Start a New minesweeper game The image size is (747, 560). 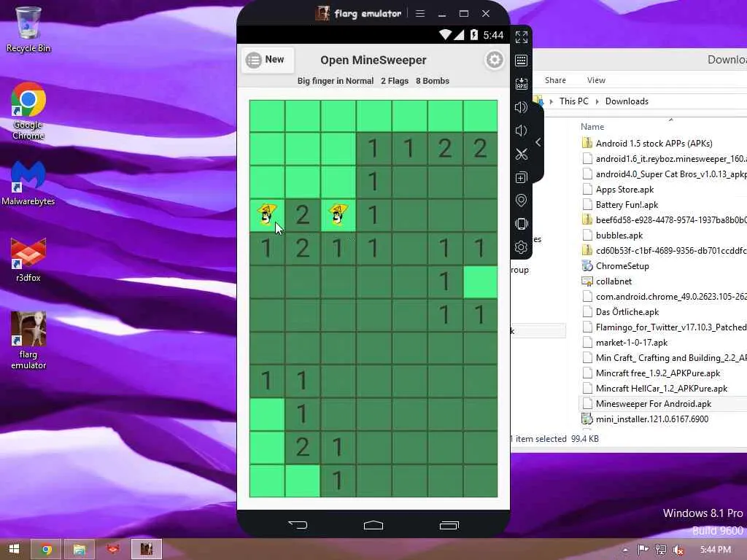coord(267,60)
